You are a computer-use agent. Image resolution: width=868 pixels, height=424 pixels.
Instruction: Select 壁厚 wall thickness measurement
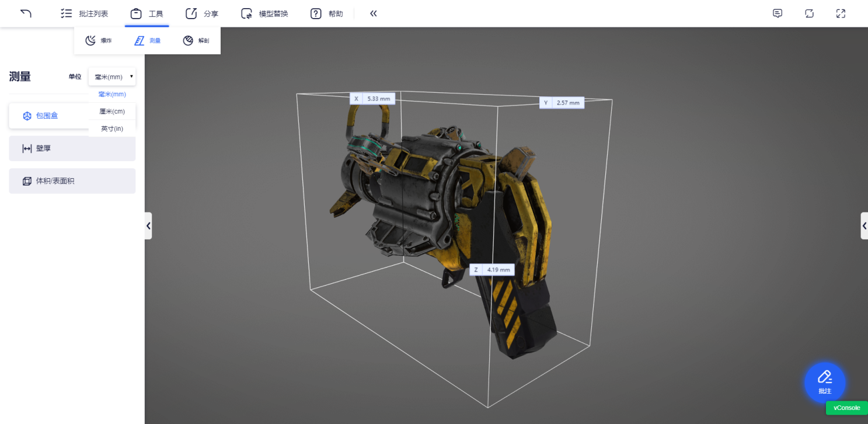click(72, 148)
